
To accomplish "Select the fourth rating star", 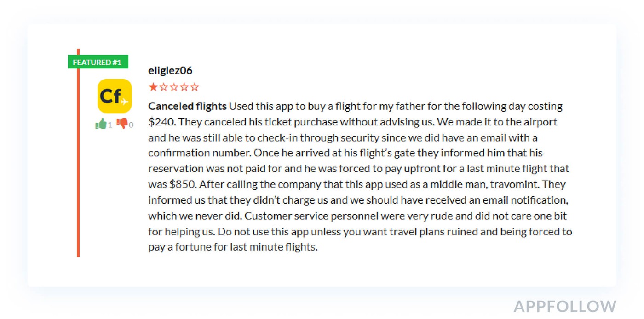I will click(x=184, y=87).
